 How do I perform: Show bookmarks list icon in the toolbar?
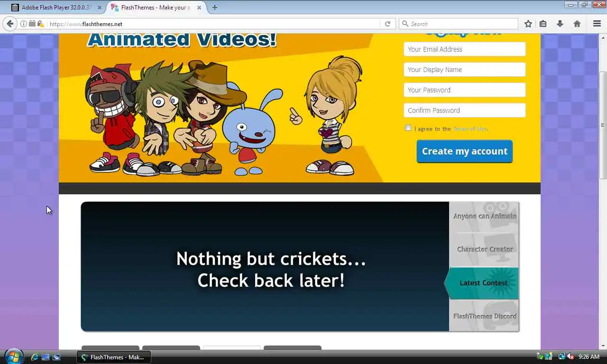543,24
